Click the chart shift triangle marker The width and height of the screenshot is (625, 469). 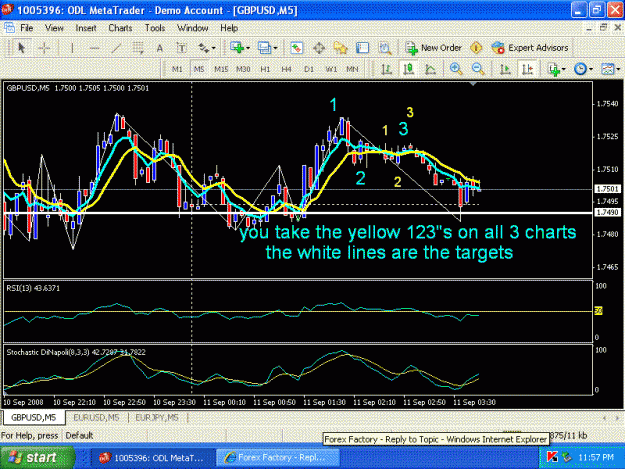473,84
